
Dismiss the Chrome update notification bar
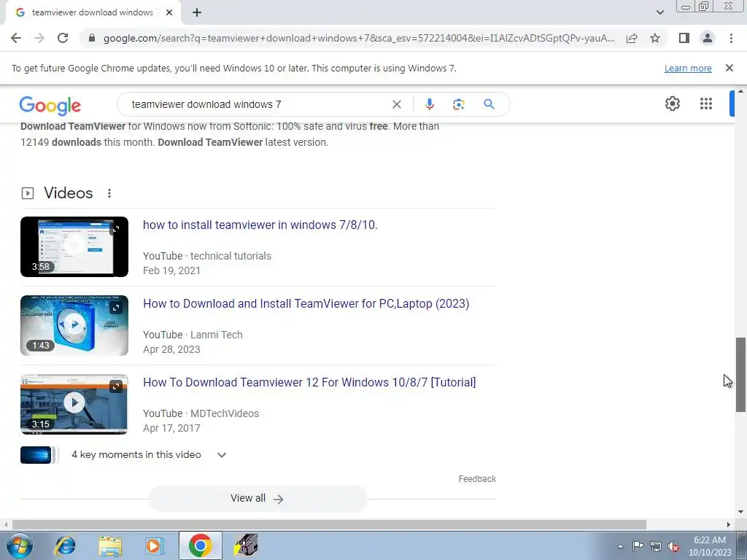click(x=729, y=68)
